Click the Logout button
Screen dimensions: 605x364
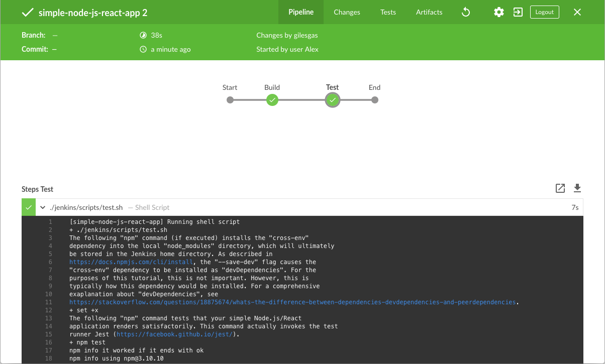click(x=544, y=12)
